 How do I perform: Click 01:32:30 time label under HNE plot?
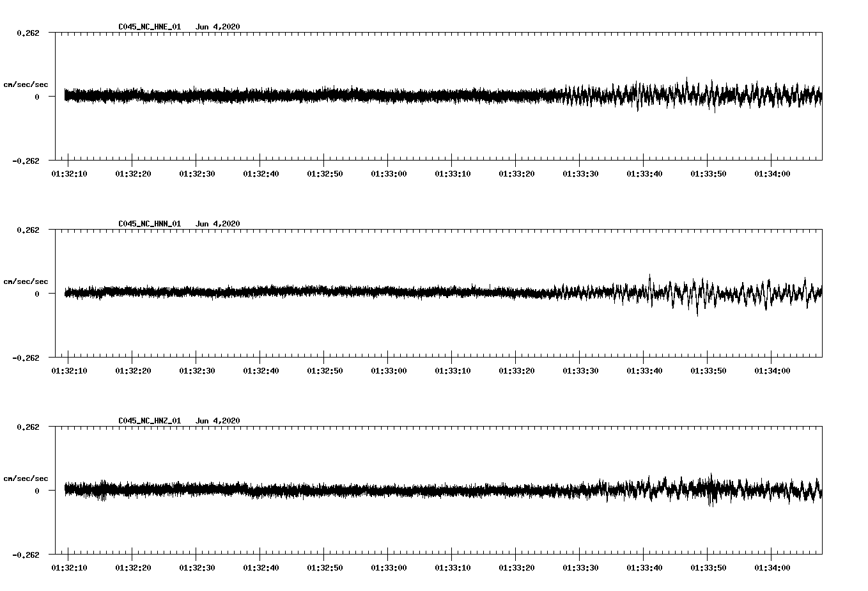pos(197,174)
